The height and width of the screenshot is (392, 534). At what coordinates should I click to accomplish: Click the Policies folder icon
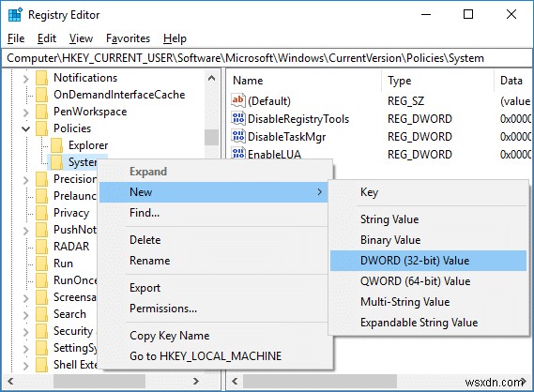tap(42, 128)
